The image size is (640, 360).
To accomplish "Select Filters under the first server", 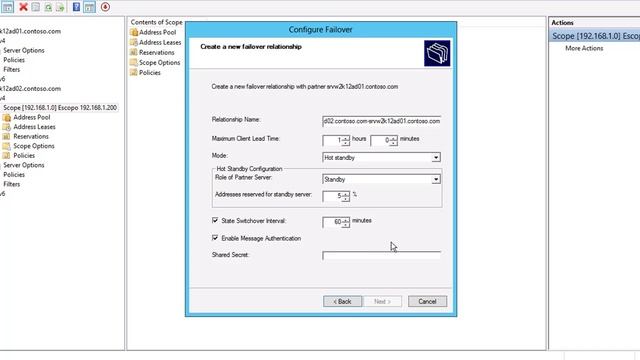I will (11, 69).
